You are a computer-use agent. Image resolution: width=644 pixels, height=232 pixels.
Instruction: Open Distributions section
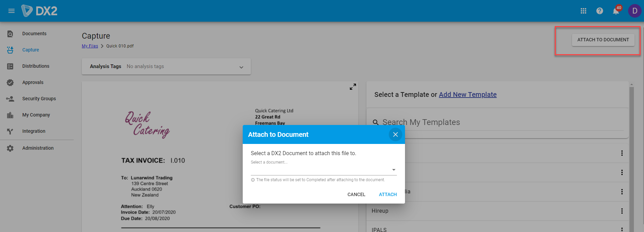[x=36, y=66]
